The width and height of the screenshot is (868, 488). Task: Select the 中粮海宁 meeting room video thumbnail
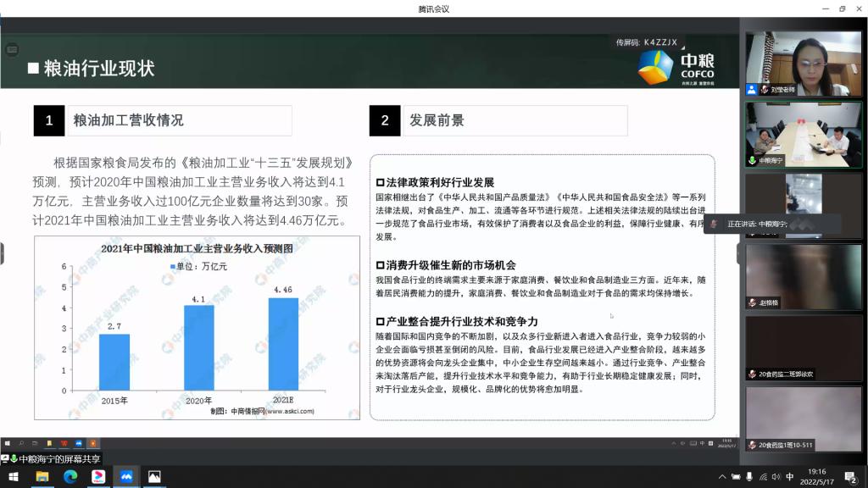(804, 134)
